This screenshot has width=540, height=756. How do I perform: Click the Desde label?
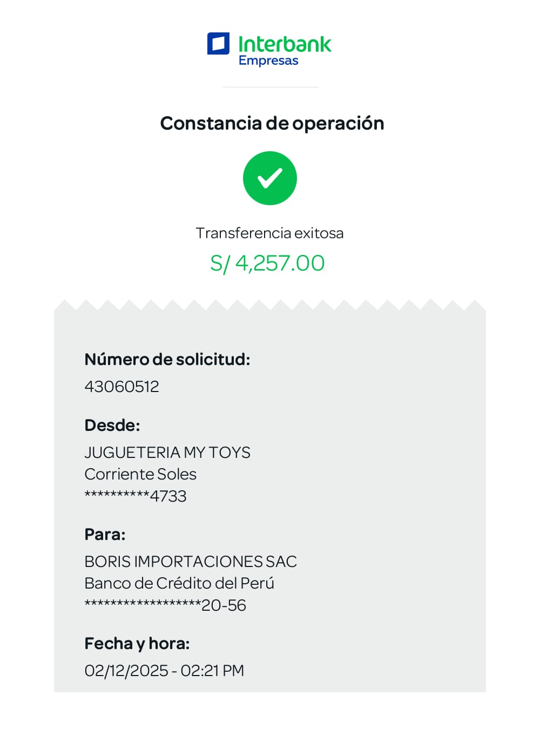tap(112, 426)
